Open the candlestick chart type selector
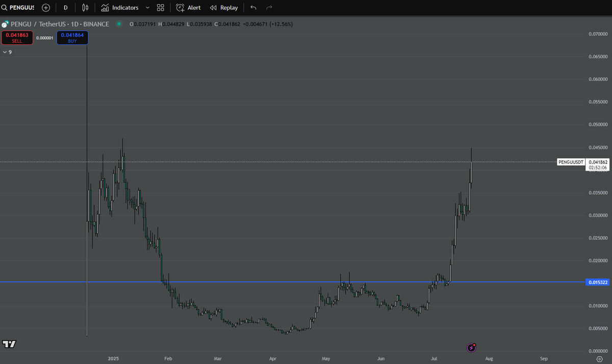The image size is (612, 364). pyautogui.click(x=85, y=8)
